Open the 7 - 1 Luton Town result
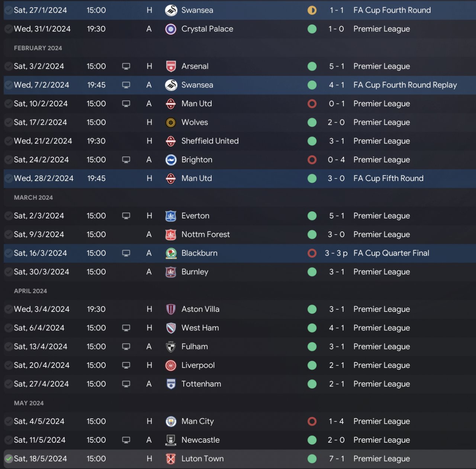 pos(337,459)
